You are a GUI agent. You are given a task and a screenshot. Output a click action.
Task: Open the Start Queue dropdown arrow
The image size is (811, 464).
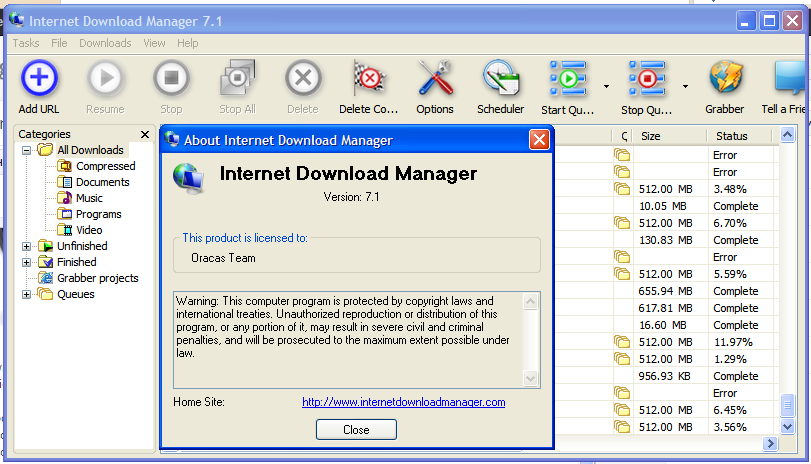606,86
